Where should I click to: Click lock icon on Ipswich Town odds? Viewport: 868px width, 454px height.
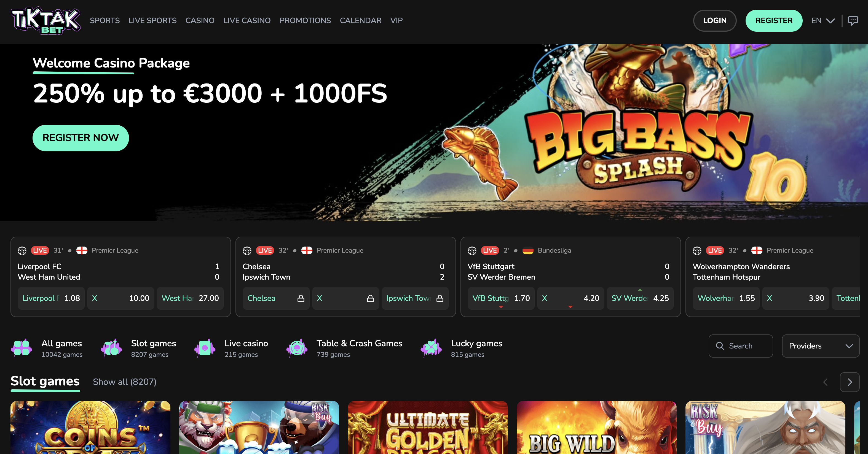440,299
